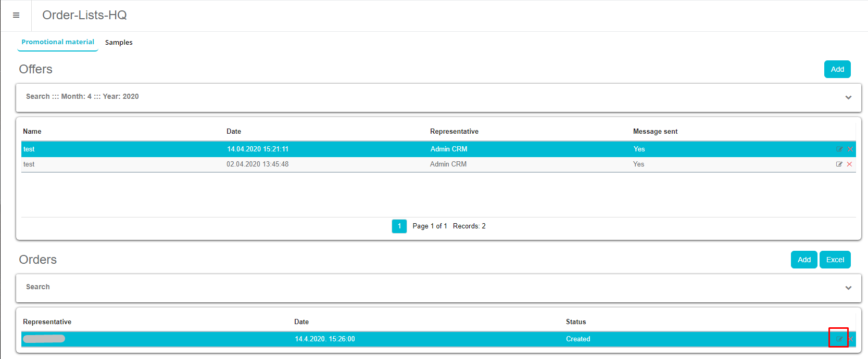868x359 pixels.
Task: Open the hamburger menu
Action: pyautogui.click(x=16, y=16)
